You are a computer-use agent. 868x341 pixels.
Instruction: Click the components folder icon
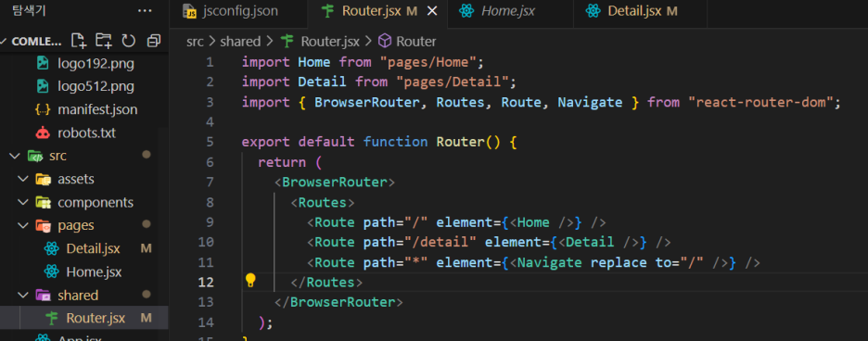43,203
